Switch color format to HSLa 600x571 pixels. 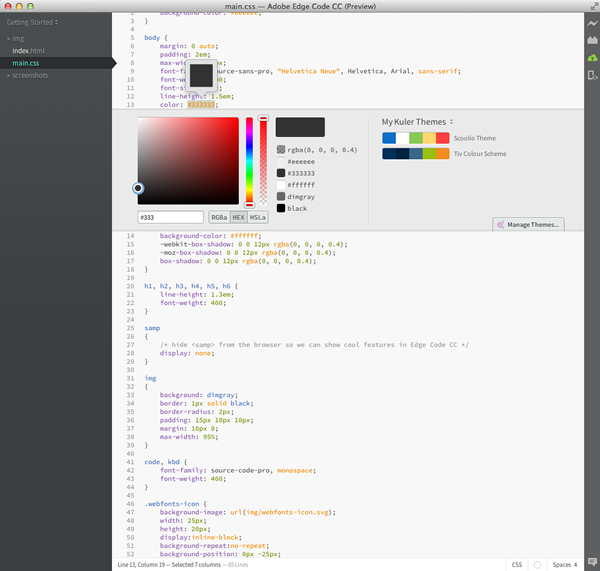258,217
